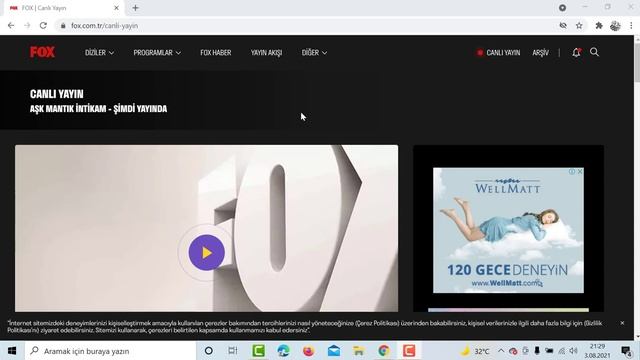Click the CANLI YAYIN link in header
Viewport: 640px width, 360px height.
tap(498, 53)
